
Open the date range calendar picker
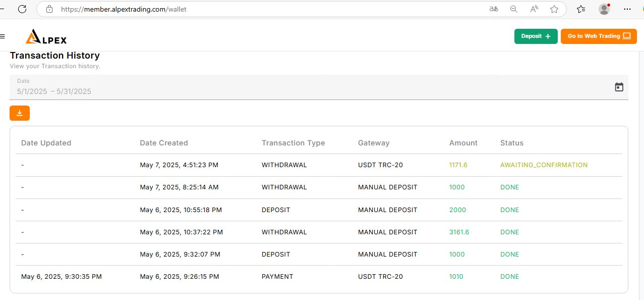[619, 87]
